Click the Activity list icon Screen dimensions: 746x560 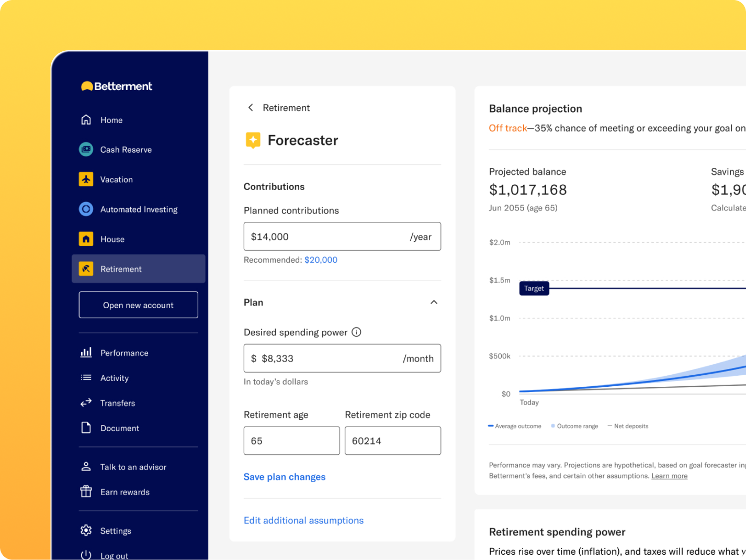coord(86,378)
